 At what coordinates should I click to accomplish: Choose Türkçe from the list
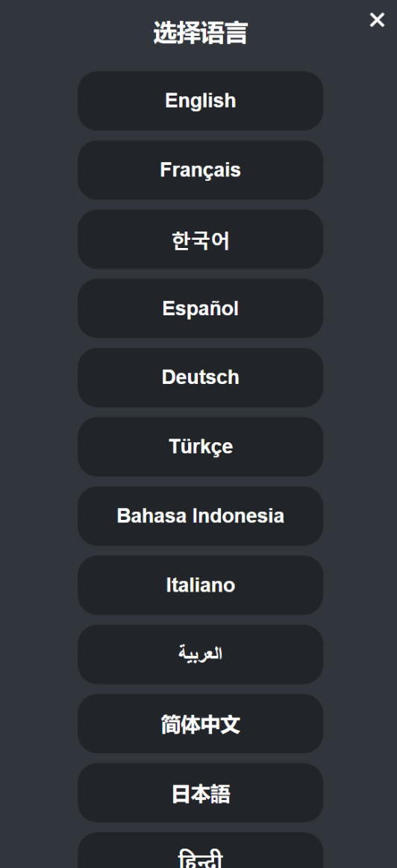point(200,447)
